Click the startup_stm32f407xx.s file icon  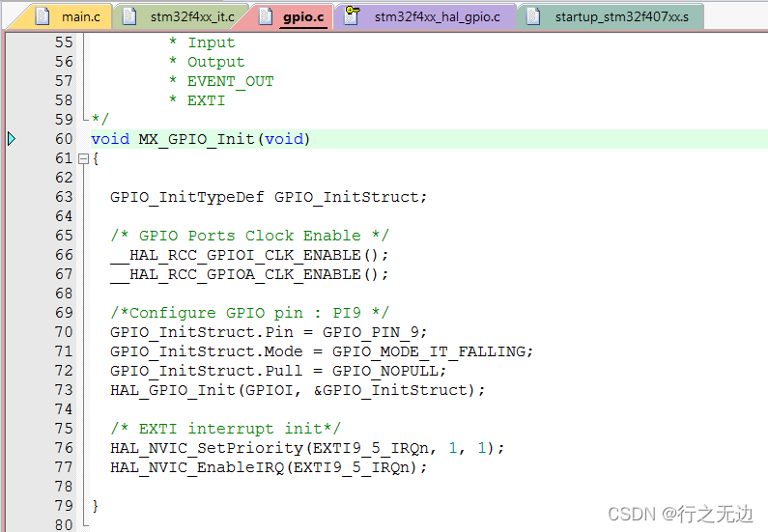533,16
